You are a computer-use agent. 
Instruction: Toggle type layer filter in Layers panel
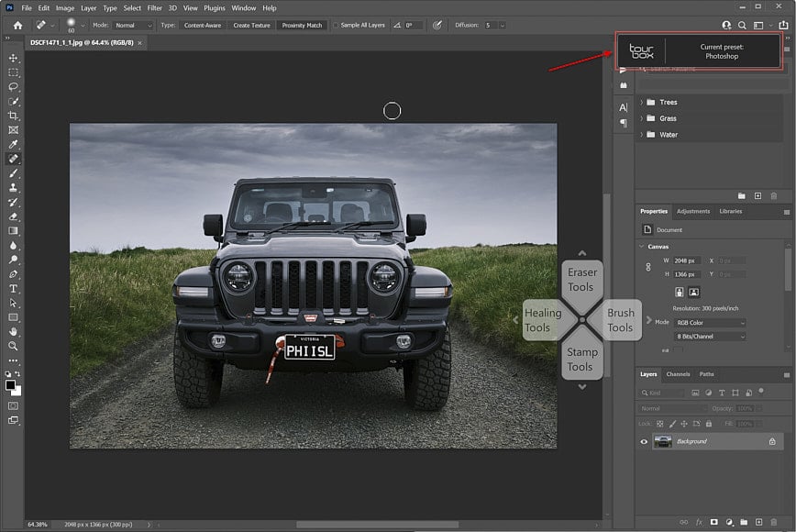point(722,393)
